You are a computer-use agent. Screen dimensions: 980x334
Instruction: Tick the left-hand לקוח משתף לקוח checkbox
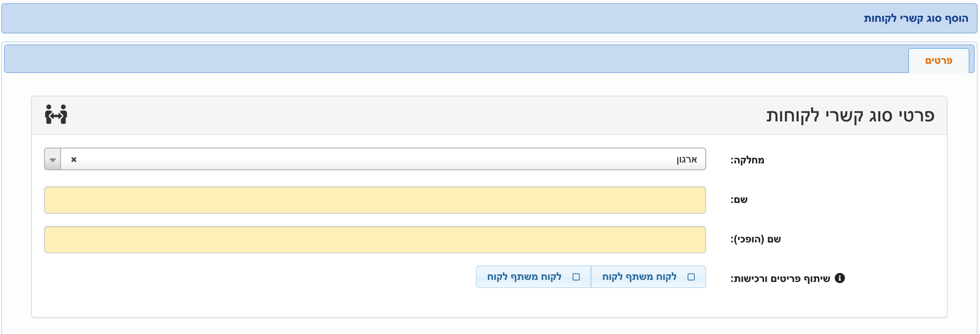tap(576, 277)
